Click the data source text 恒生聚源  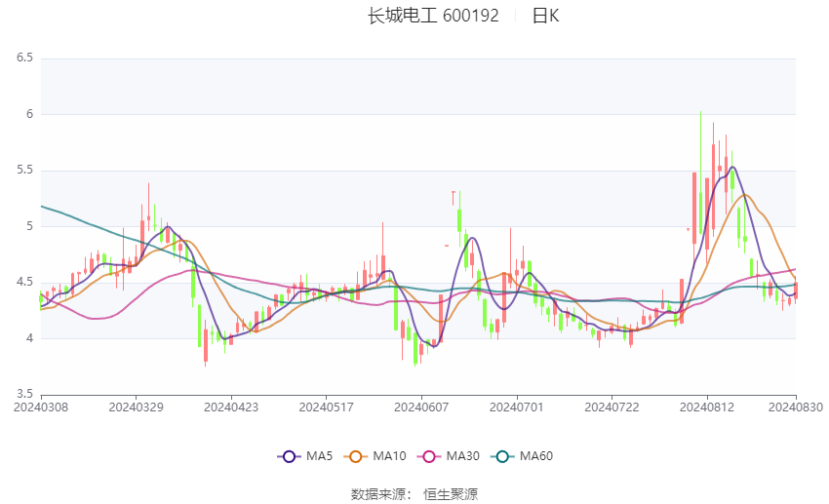point(451,494)
